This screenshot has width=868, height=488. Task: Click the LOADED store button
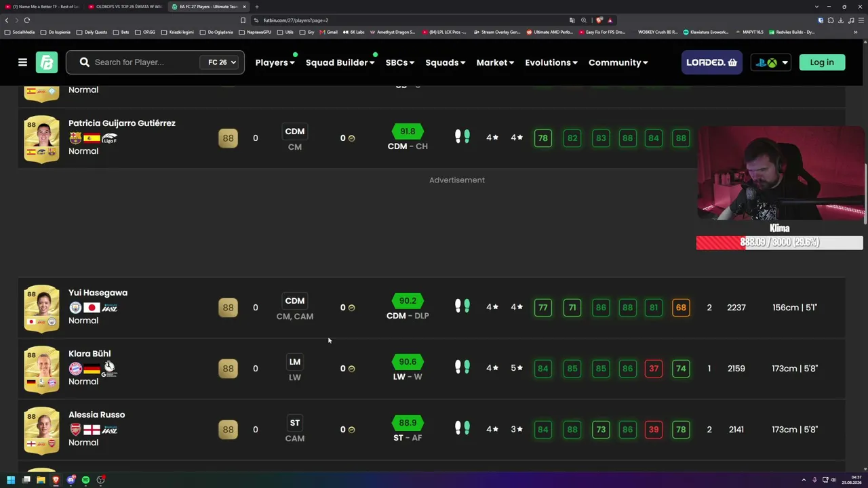[711, 62]
